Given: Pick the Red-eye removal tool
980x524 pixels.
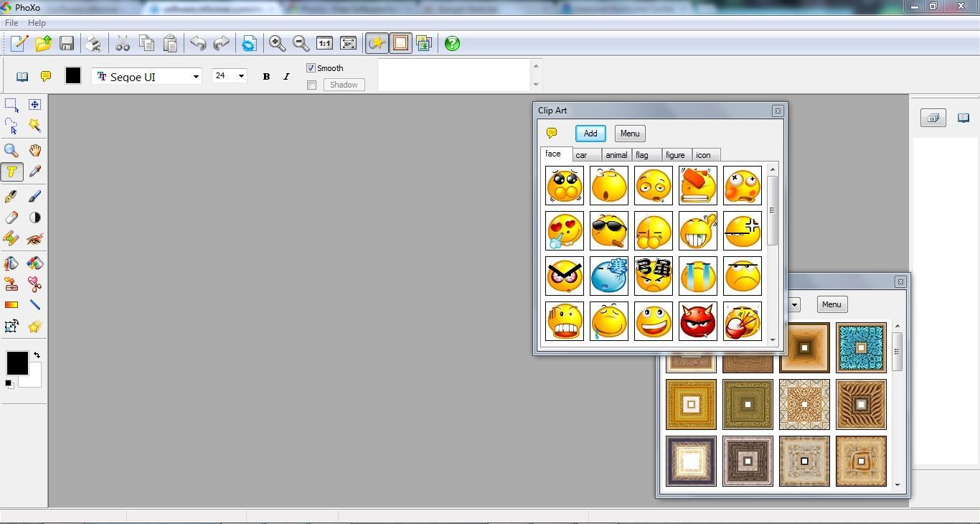Looking at the screenshot, I should (34, 239).
